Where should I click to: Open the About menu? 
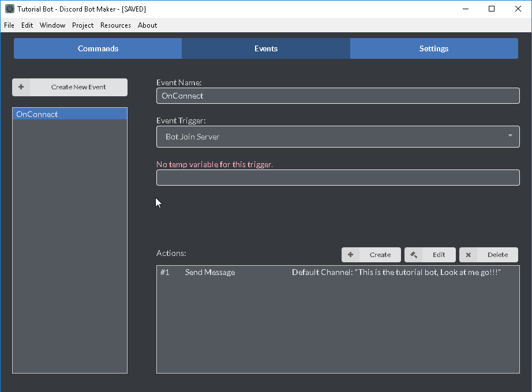(x=147, y=25)
